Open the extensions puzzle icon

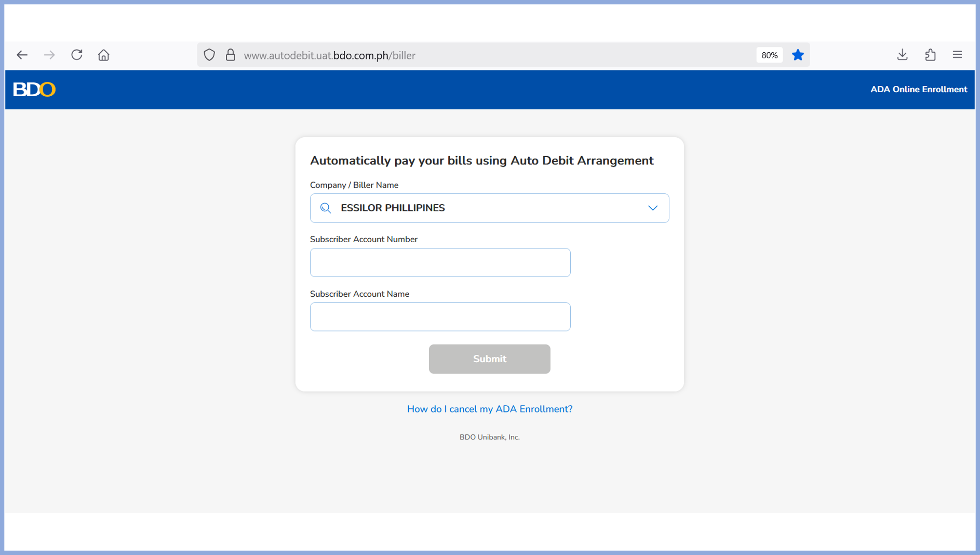click(x=930, y=55)
